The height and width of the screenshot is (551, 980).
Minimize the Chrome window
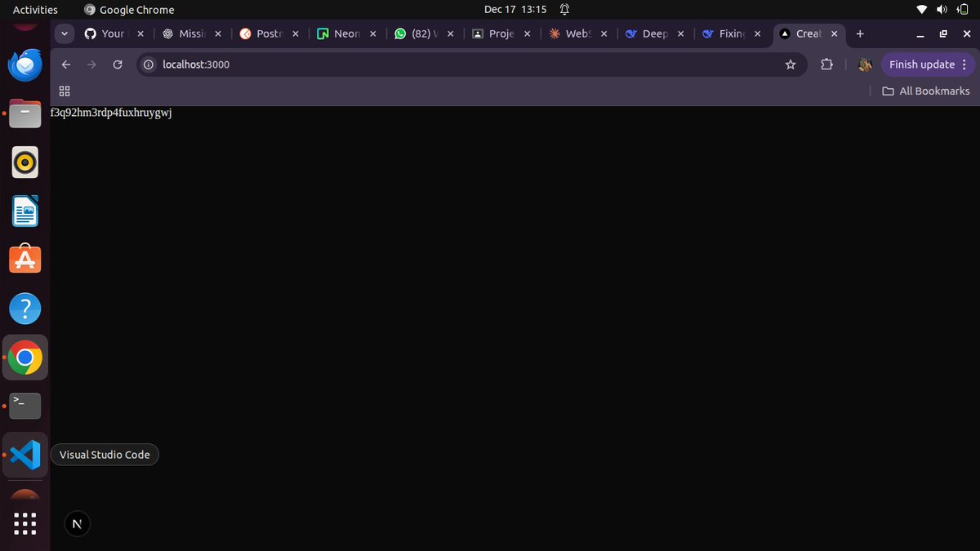(x=920, y=33)
